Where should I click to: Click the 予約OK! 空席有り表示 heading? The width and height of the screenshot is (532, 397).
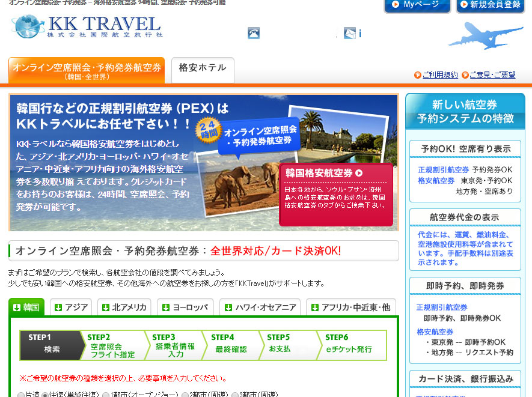pyautogui.click(x=466, y=149)
